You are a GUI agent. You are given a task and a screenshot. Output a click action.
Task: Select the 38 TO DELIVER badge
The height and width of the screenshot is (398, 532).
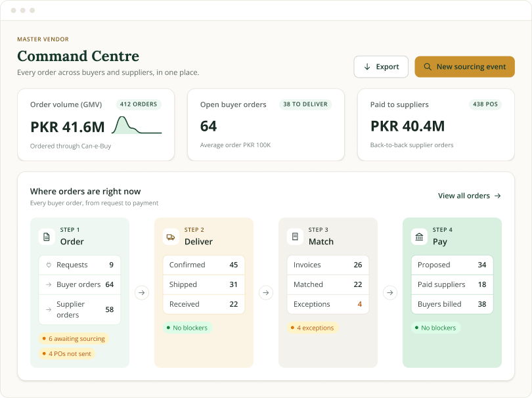pos(305,104)
